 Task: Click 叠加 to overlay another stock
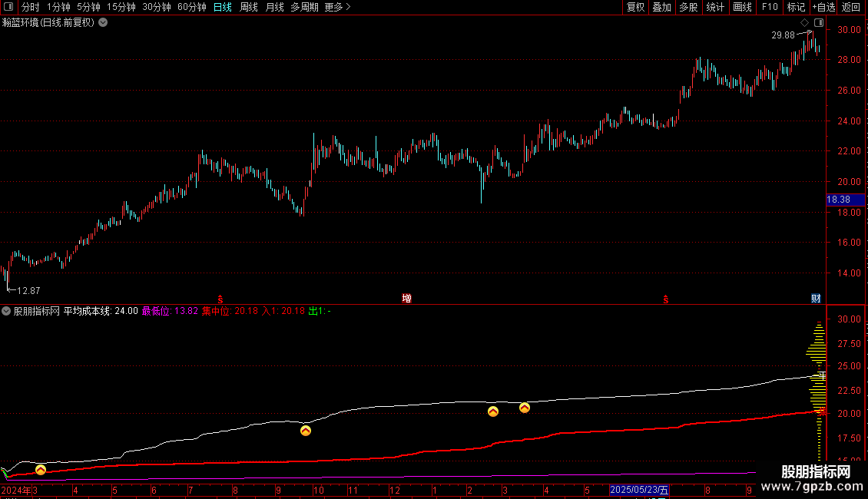[x=661, y=7]
